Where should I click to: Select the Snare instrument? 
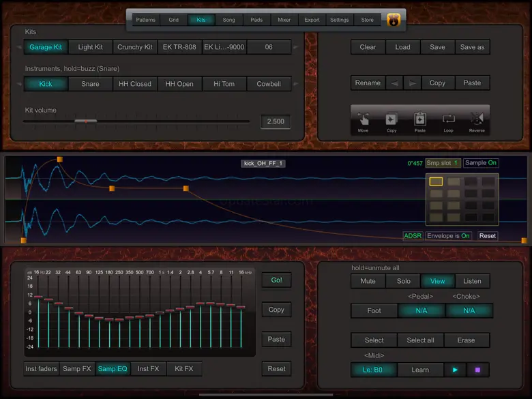click(x=90, y=84)
